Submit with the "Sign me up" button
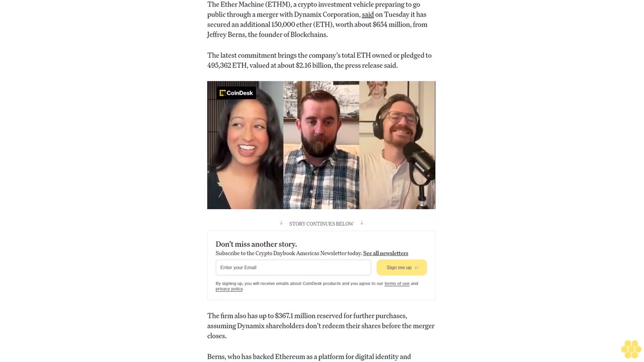This screenshot has width=644, height=362. coord(401,267)
